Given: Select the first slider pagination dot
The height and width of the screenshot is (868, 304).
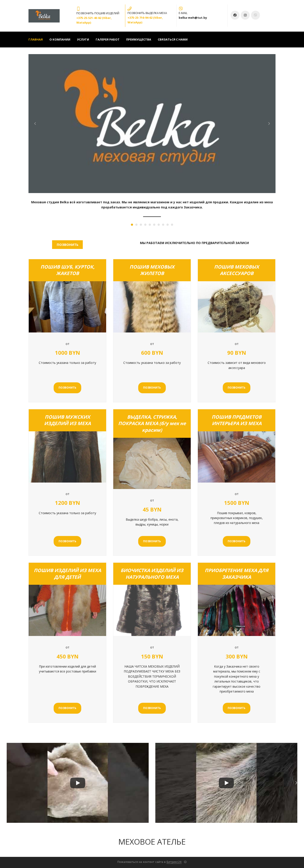Looking at the screenshot, I should coord(132,225).
